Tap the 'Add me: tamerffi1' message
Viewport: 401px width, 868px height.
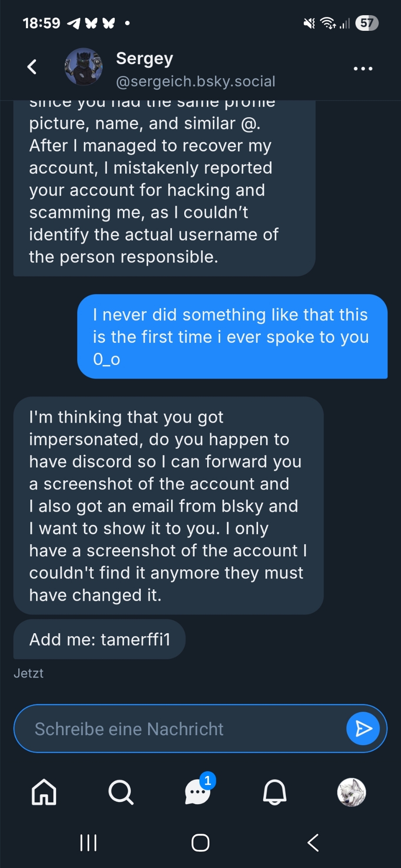[x=99, y=639]
